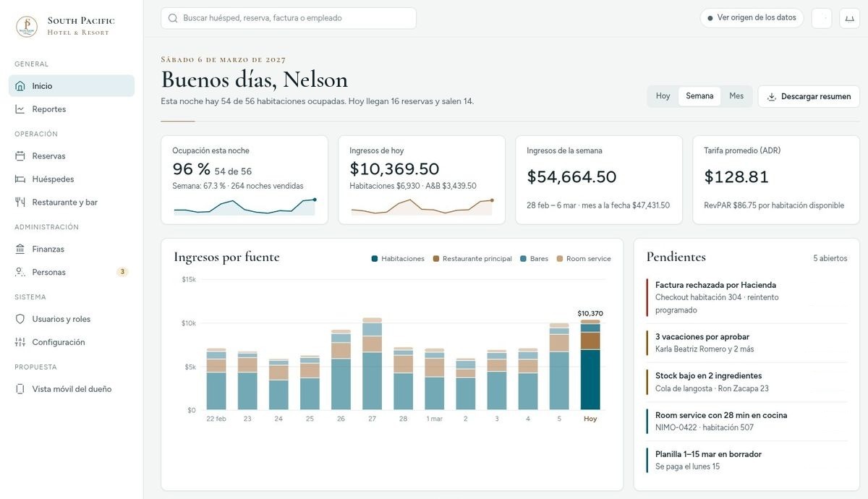
Task: Open Personas with 3 pending badge
Action: (x=71, y=272)
